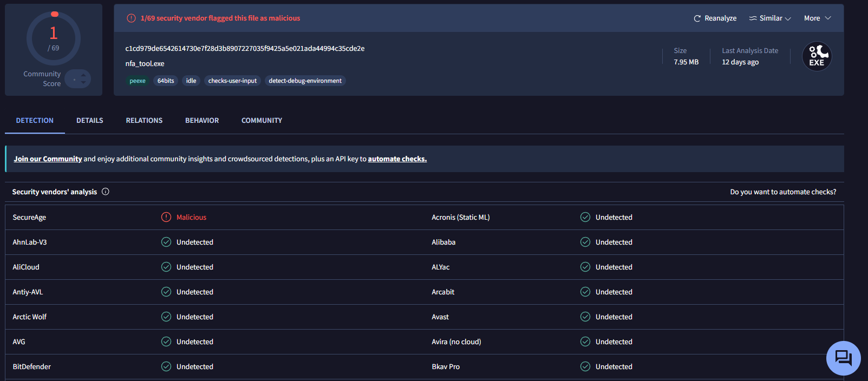Click the red Malicious result text
The height and width of the screenshot is (381, 868).
(191, 218)
